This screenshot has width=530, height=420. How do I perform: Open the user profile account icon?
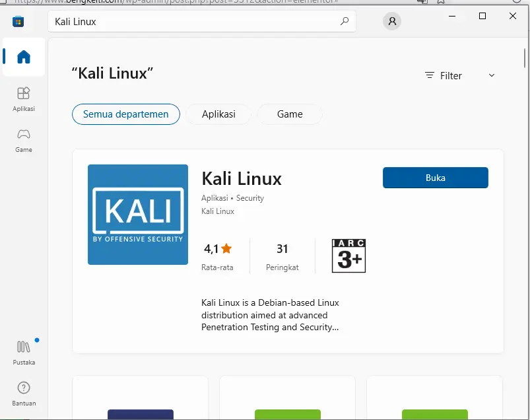point(392,21)
